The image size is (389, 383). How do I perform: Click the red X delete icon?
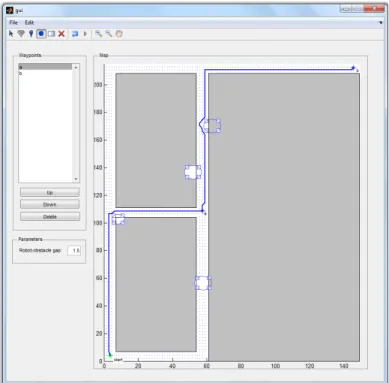pyautogui.click(x=61, y=34)
